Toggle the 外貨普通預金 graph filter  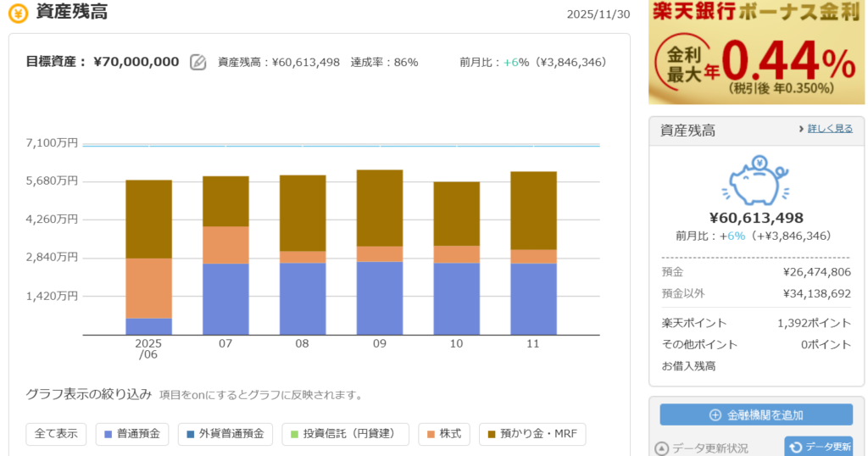pyautogui.click(x=226, y=434)
